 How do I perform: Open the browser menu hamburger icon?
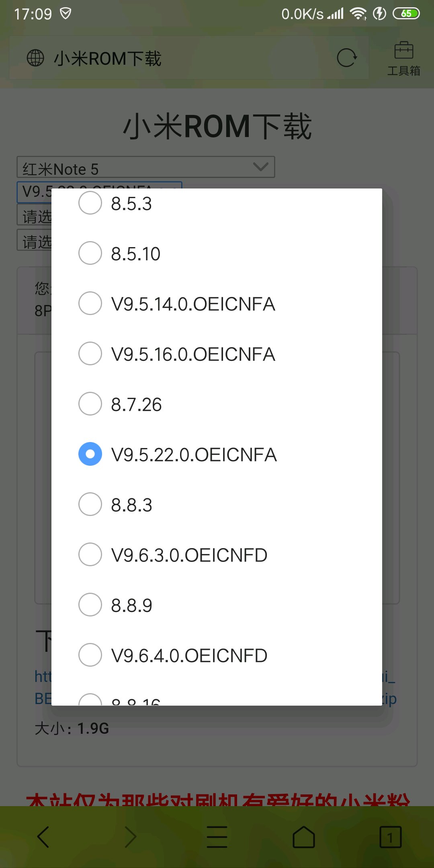tap(217, 837)
